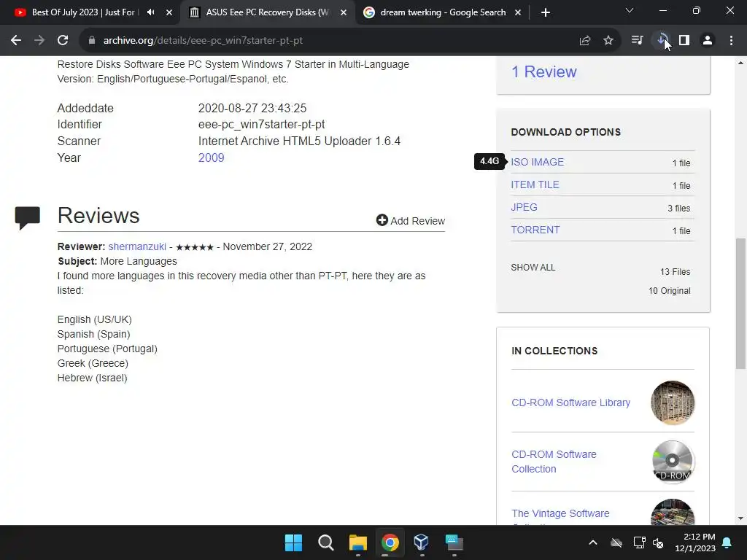The width and height of the screenshot is (747, 560).
Task: Close the YouTube Best Of July tab
Action: (x=169, y=12)
